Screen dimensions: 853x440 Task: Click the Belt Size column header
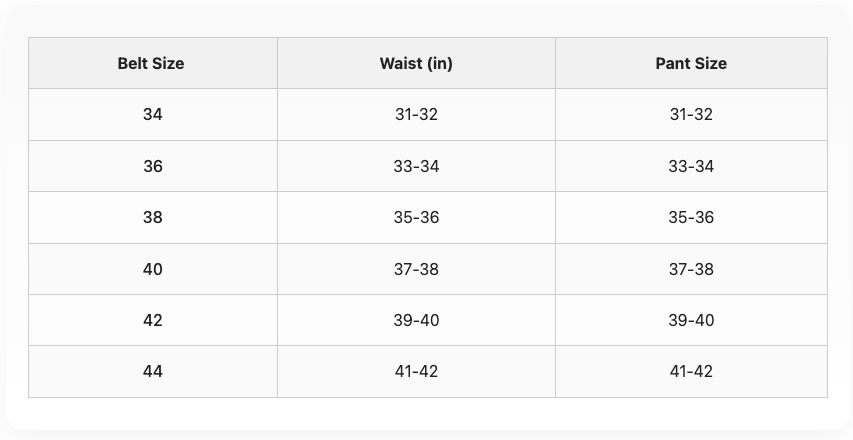coord(151,63)
